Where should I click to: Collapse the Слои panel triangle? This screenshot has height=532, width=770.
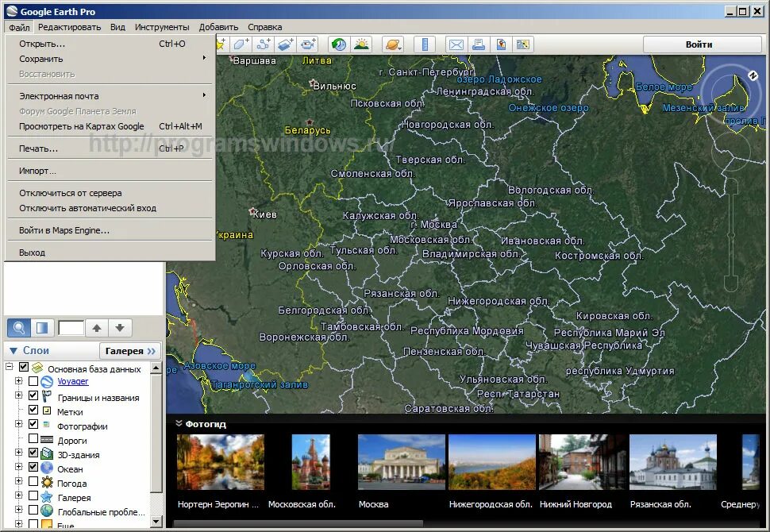click(13, 351)
